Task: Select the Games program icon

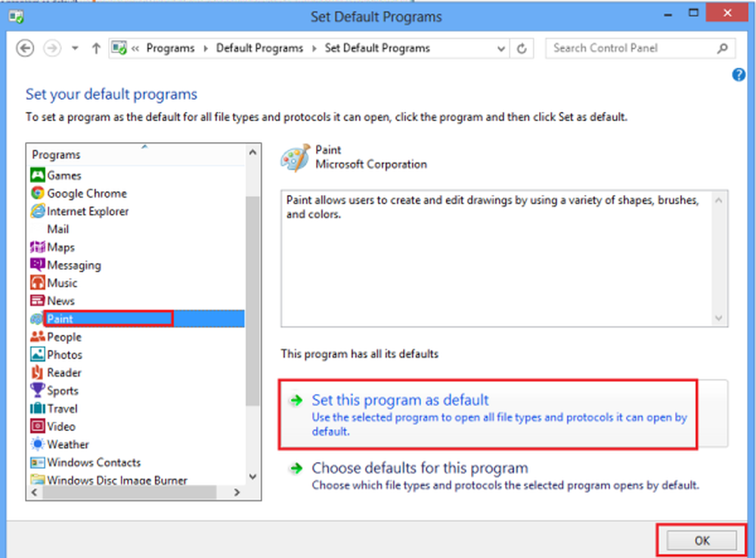Action: click(x=38, y=175)
